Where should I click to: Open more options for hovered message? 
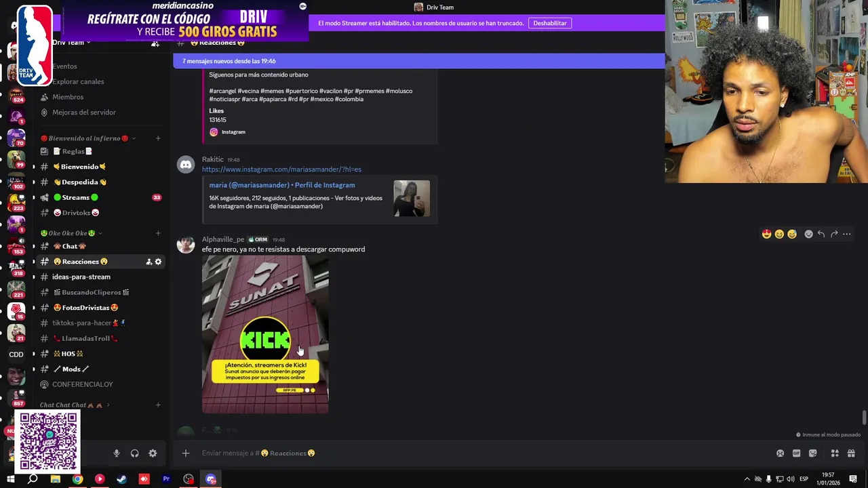tap(846, 234)
